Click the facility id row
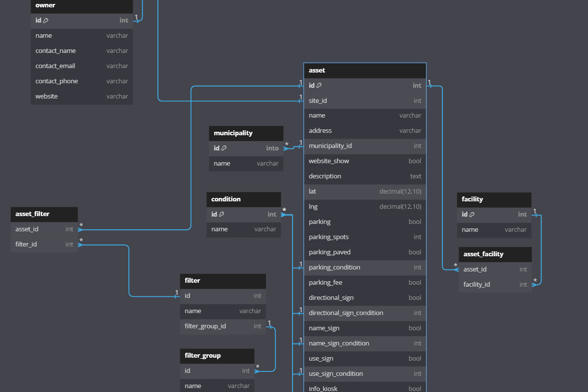The image size is (588, 392). (494, 215)
